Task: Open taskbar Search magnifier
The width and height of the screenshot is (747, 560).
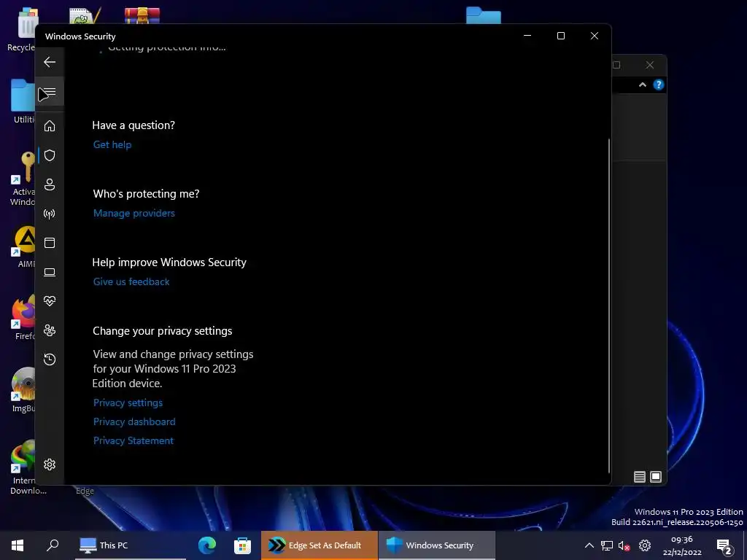Action: coord(53,545)
